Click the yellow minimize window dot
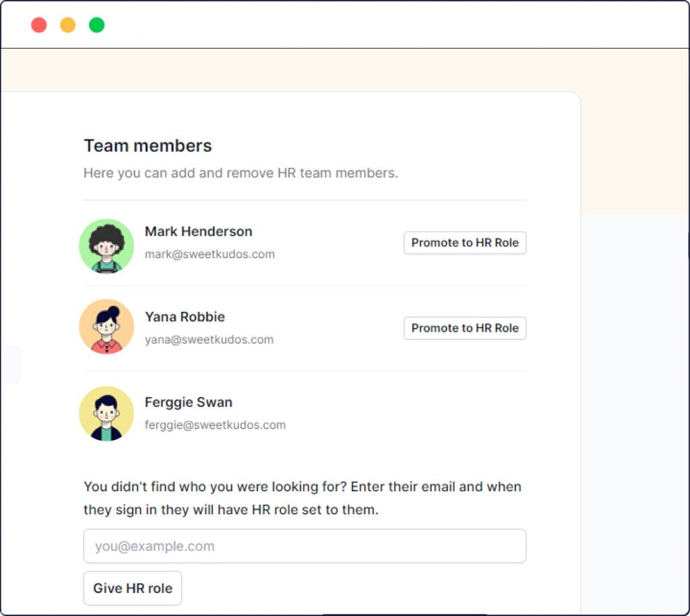This screenshot has height=616, width=690. click(x=68, y=26)
